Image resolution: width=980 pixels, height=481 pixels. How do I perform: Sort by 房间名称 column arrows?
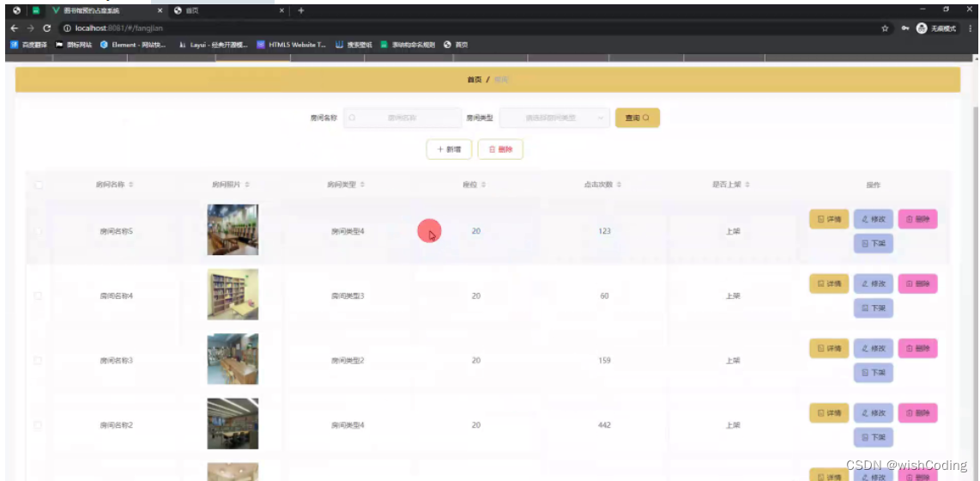[x=130, y=185]
